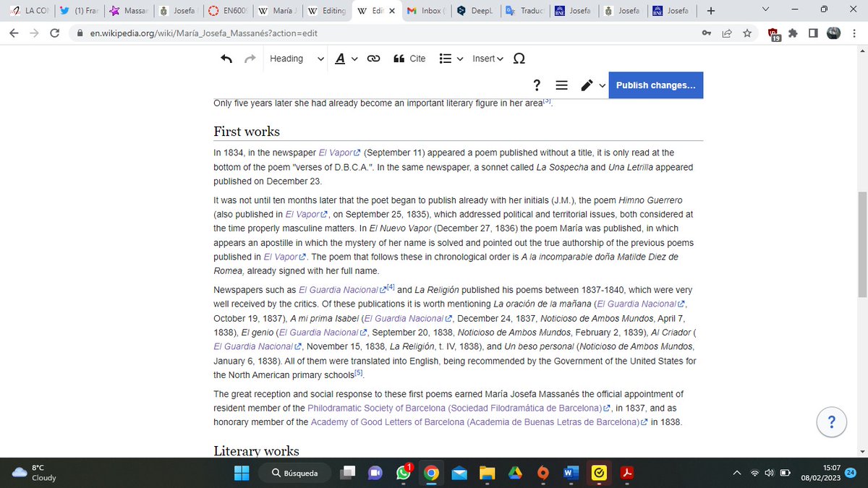Viewport: 868px width, 488px height.
Task: Bookmark this page with the star icon
Action: pos(746,33)
